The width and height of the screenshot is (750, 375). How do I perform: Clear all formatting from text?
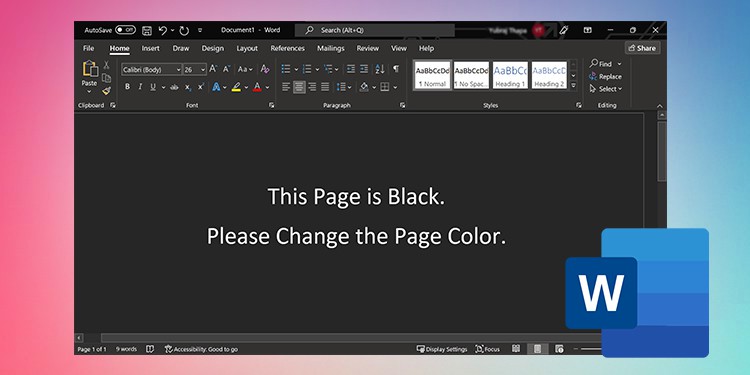(x=265, y=69)
